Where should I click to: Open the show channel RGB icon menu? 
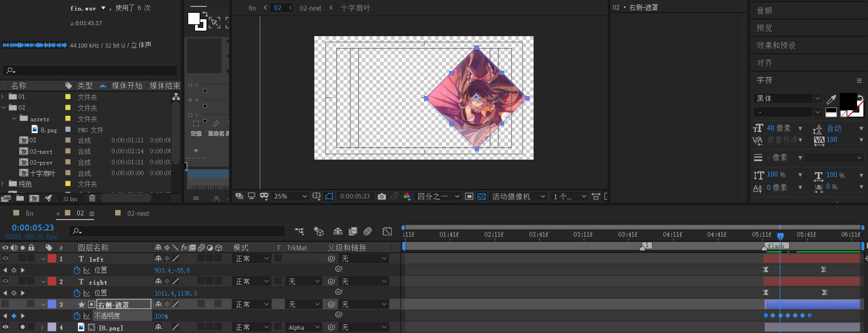(407, 196)
